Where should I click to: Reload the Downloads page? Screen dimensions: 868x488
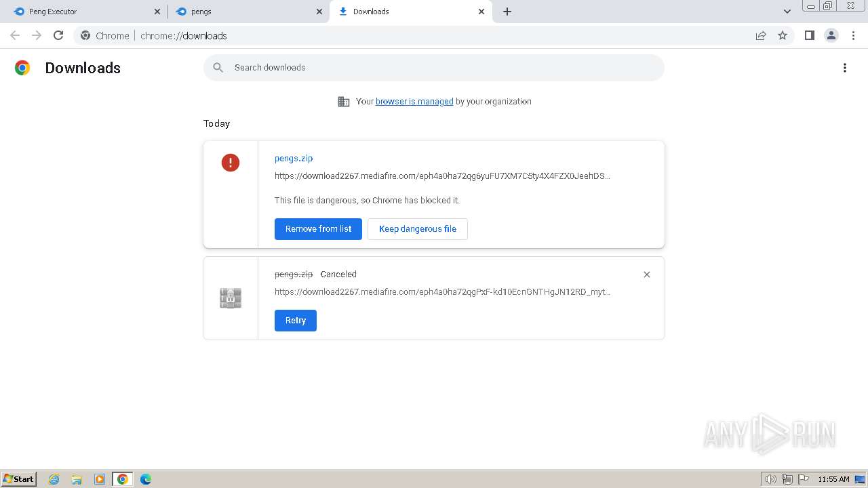[x=58, y=35]
